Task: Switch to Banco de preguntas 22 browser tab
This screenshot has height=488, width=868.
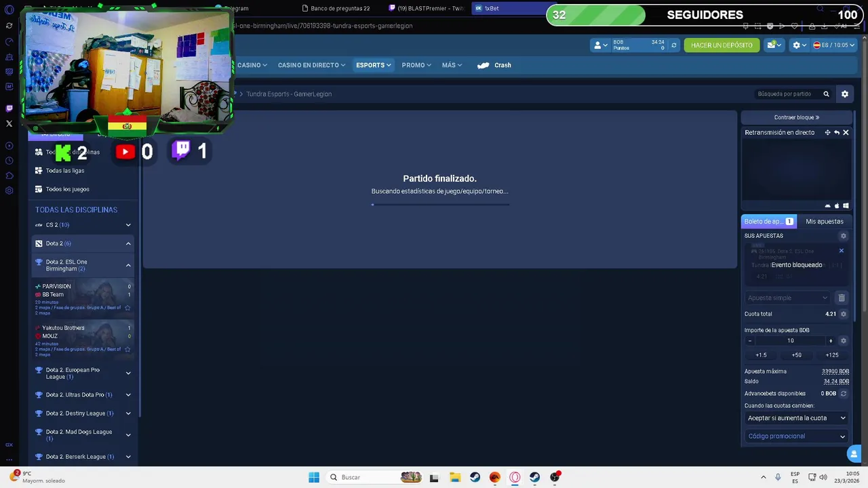Action: click(x=337, y=8)
